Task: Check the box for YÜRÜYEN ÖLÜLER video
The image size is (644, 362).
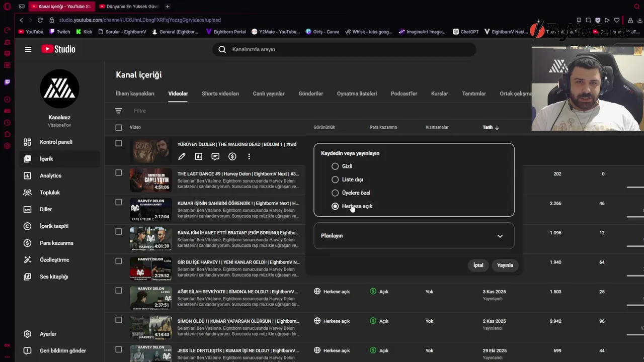Action: (119, 143)
